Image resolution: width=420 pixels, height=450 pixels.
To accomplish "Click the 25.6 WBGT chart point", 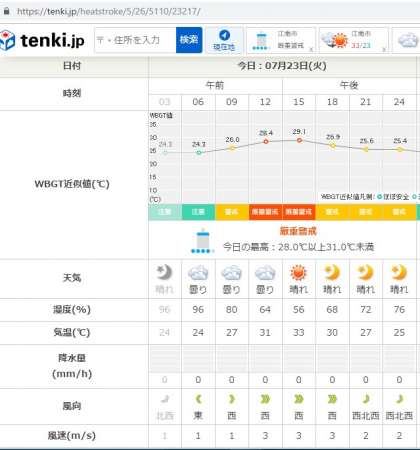I will tap(366, 149).
